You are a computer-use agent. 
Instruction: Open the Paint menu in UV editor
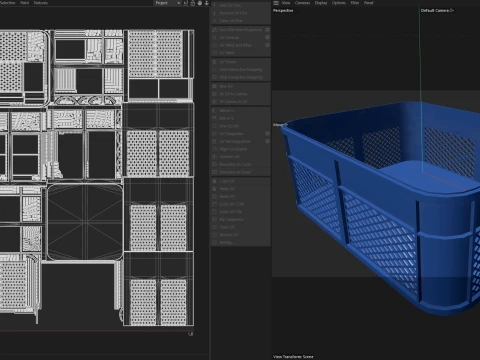click(x=25, y=3)
